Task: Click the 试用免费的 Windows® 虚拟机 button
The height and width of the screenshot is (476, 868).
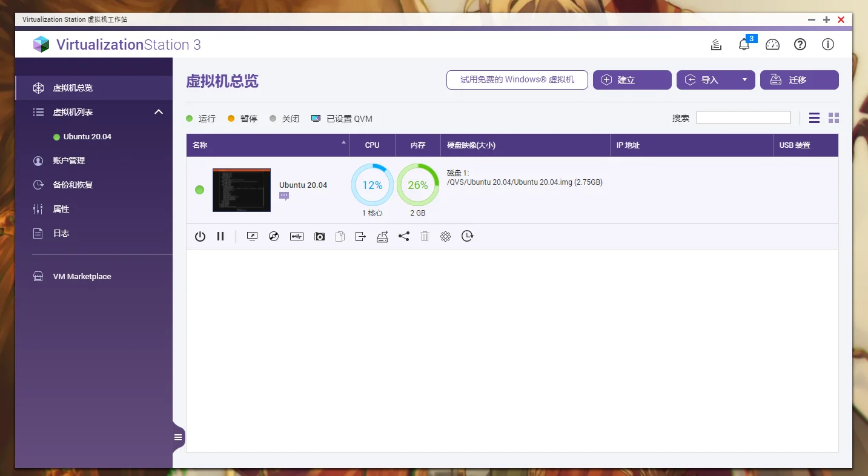Action: (x=517, y=80)
